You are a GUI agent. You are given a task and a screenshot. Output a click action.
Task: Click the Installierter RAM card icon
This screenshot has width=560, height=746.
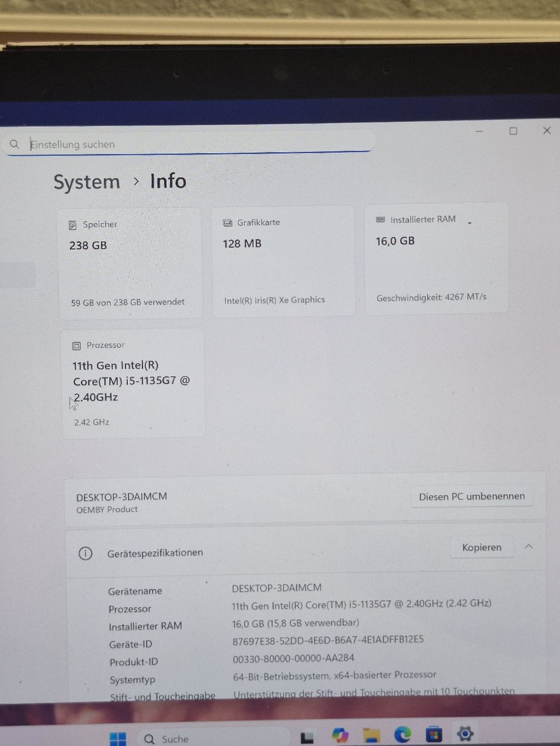coord(380,219)
